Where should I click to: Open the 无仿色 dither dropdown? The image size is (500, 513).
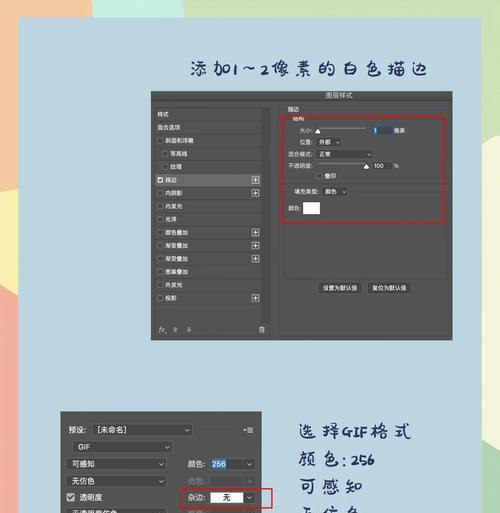click(x=116, y=481)
